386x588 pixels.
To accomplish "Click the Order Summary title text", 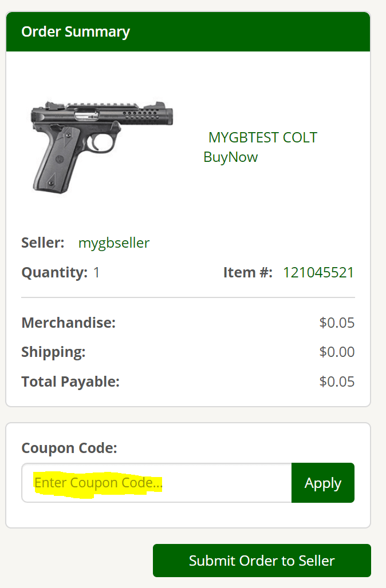I will pyautogui.click(x=75, y=32).
